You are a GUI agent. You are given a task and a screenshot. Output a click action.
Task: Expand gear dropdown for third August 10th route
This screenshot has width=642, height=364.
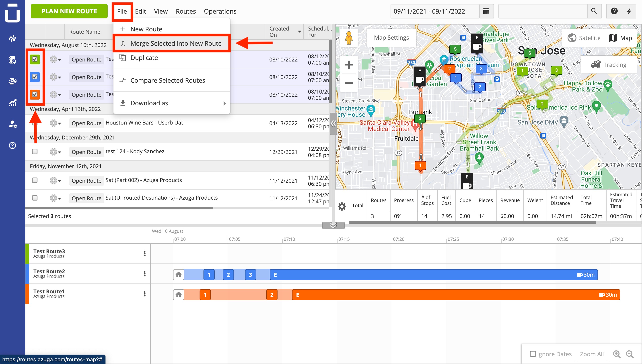point(55,94)
